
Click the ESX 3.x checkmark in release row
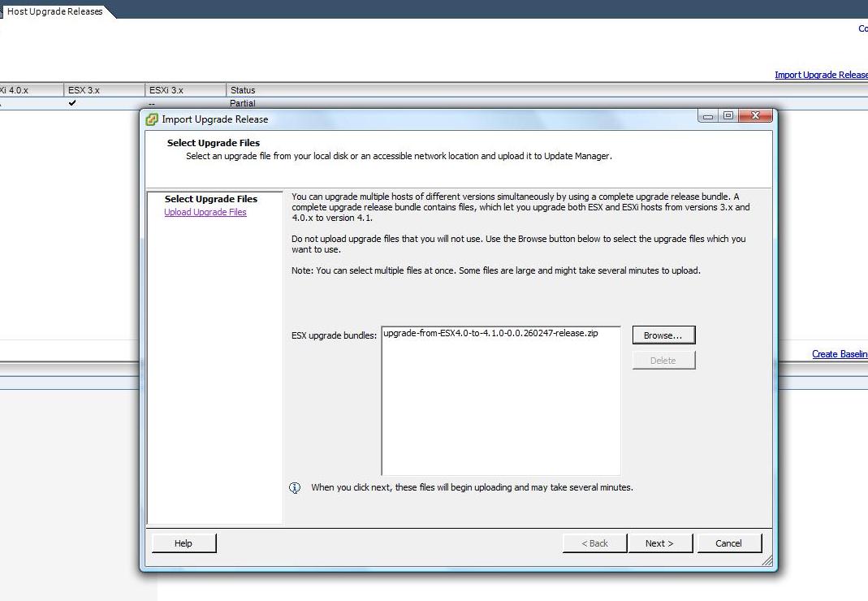coord(72,103)
